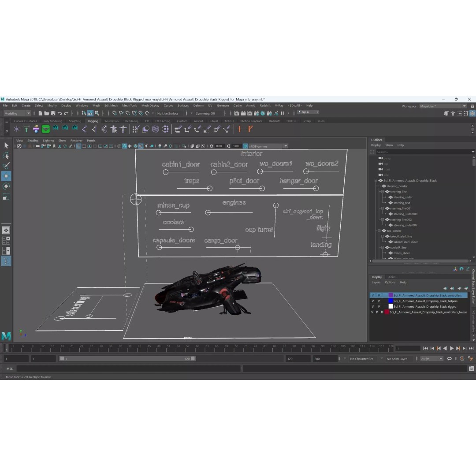Toggle smooth shade all cube icon

tap(124, 146)
